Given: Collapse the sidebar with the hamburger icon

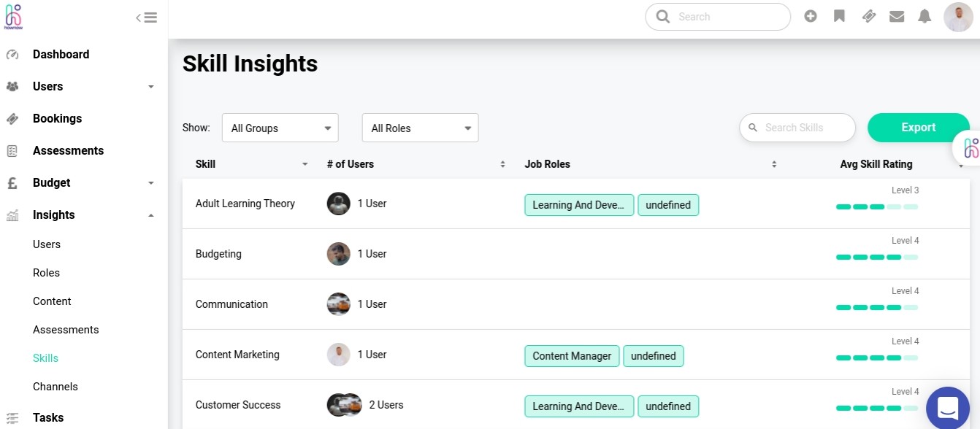Looking at the screenshot, I should (147, 18).
